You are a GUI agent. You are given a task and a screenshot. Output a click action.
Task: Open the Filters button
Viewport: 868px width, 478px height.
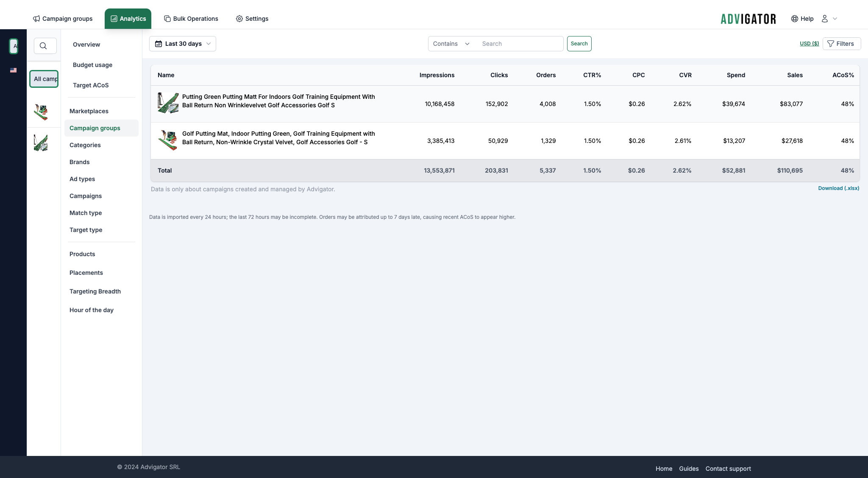(841, 44)
